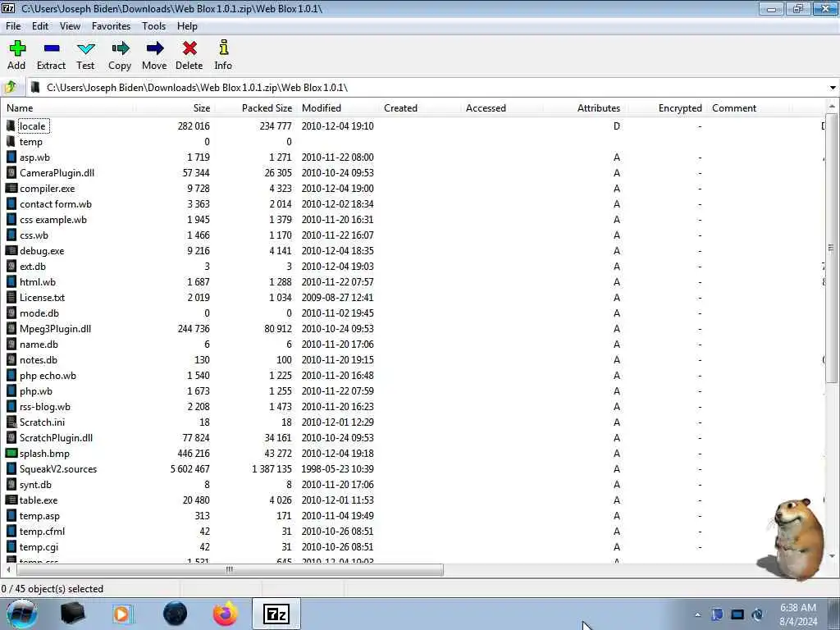The width and height of the screenshot is (840, 630).
Task: Click the debug.exe file icon
Action: coord(11,251)
